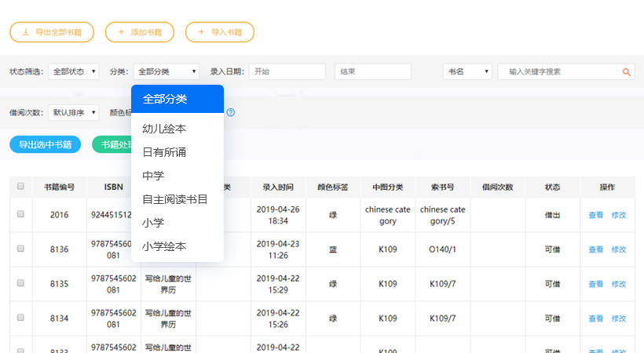Click 查看 link for book 8135
Screen dimensions: 644x353
click(x=595, y=284)
